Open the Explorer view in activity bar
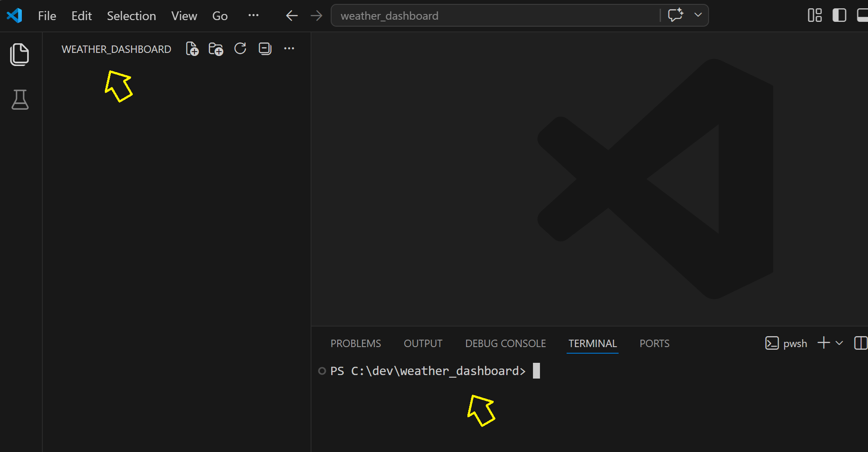The height and width of the screenshot is (452, 868). (x=20, y=55)
